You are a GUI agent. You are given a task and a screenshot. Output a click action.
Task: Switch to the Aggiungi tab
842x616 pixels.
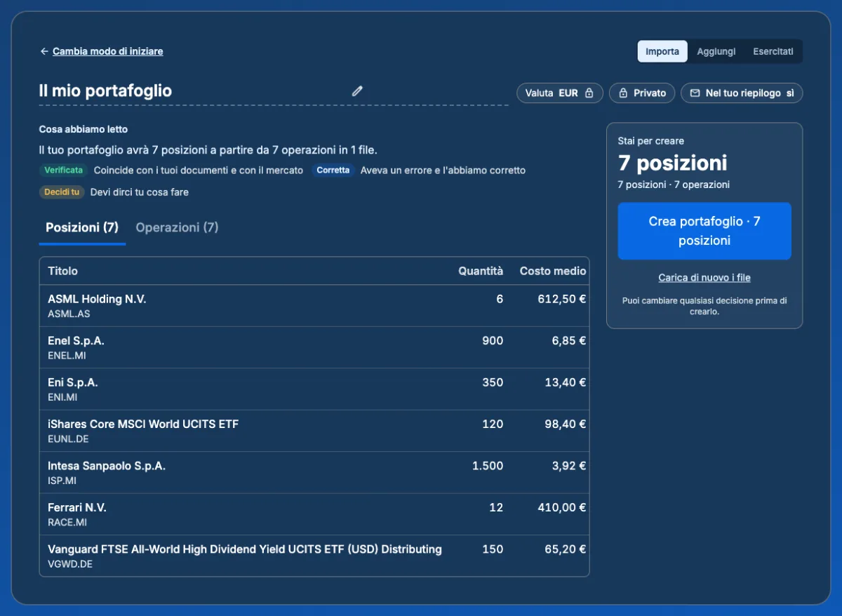[x=716, y=51]
